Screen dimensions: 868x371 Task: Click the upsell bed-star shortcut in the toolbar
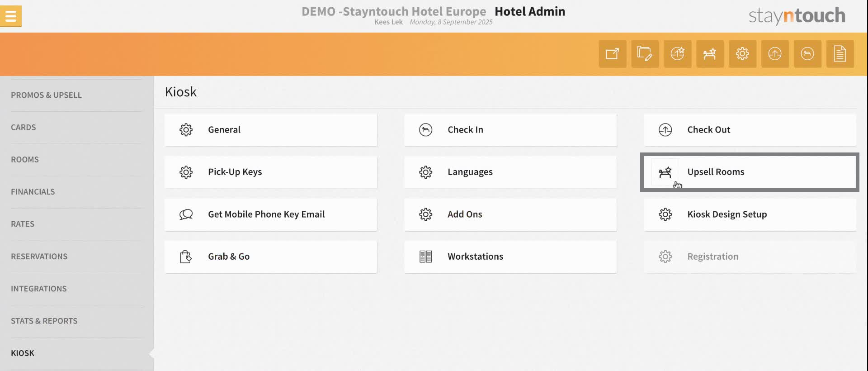(x=710, y=54)
